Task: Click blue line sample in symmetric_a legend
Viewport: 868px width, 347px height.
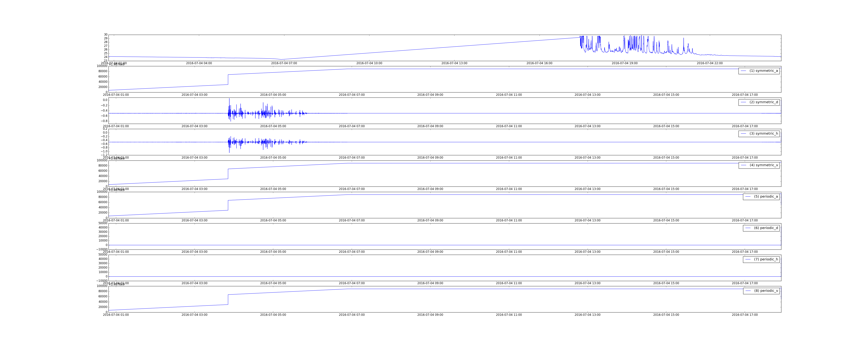Action: [743, 71]
